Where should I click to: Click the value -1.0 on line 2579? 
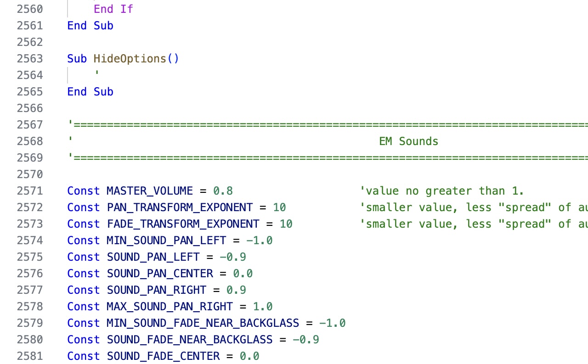(332, 323)
